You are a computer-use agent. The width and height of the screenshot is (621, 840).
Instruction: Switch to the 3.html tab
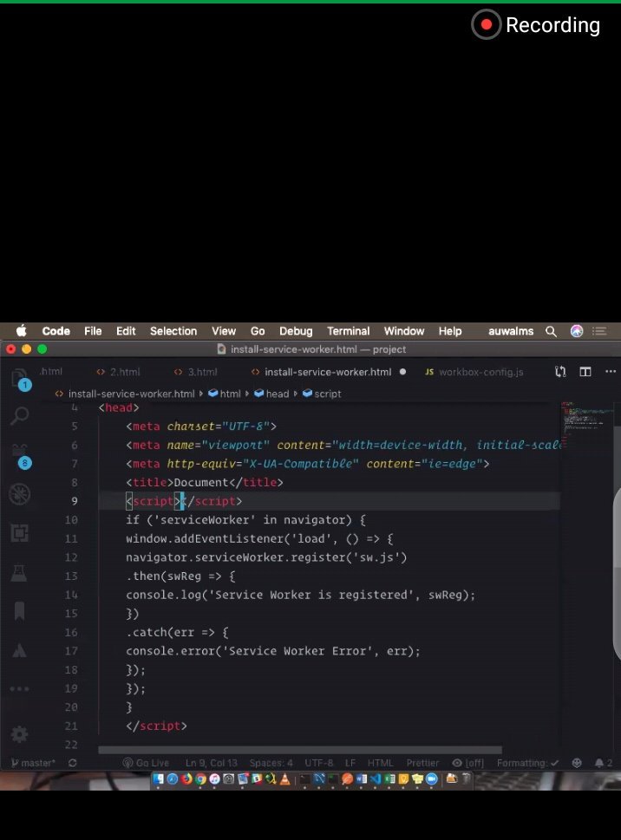196,372
